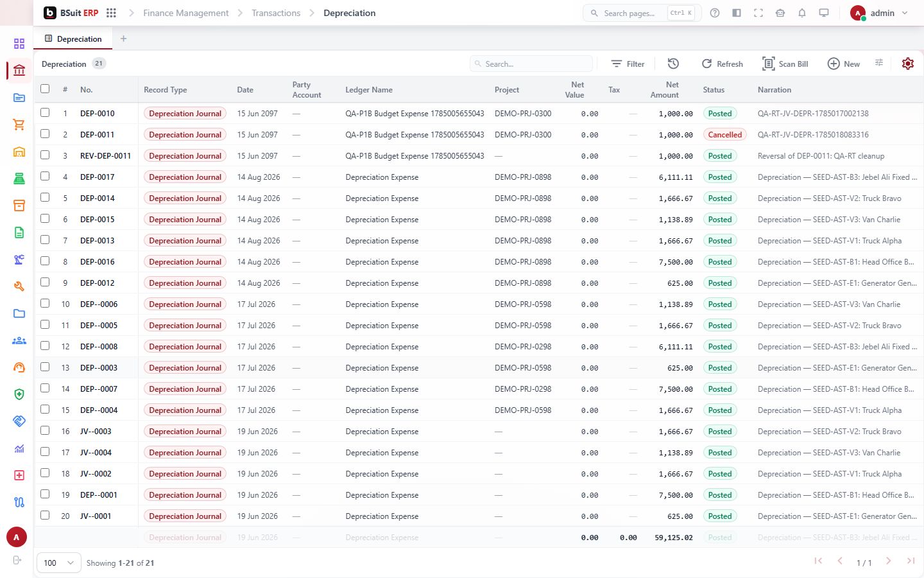This screenshot has height=578, width=924.
Task: Focus the Search pages box in header
Action: 642,13
